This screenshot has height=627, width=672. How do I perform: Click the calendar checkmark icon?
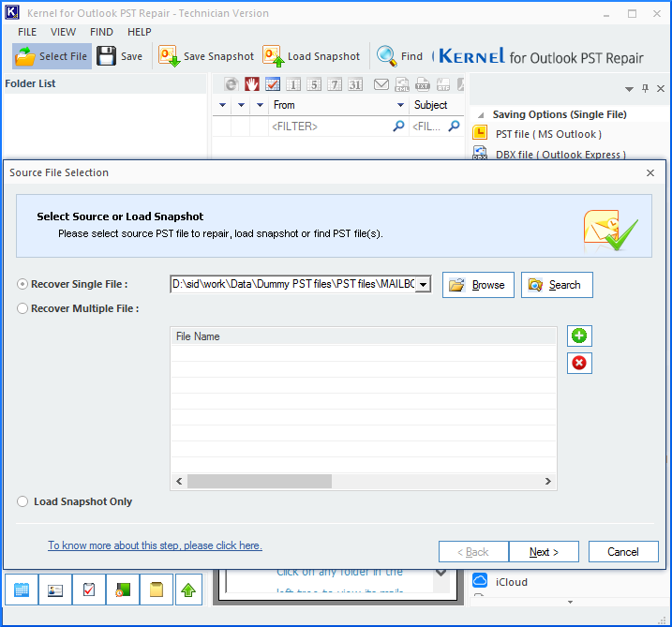[x=273, y=84]
